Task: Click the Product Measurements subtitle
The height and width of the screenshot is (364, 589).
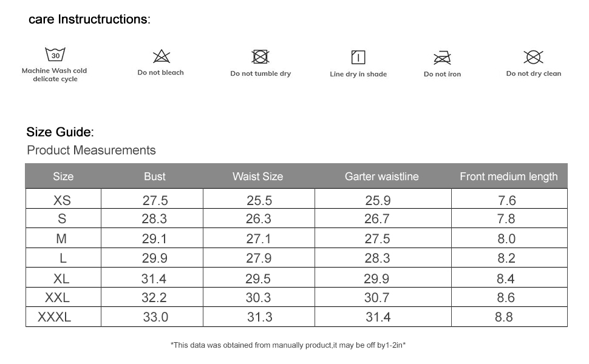Action: pos(91,150)
